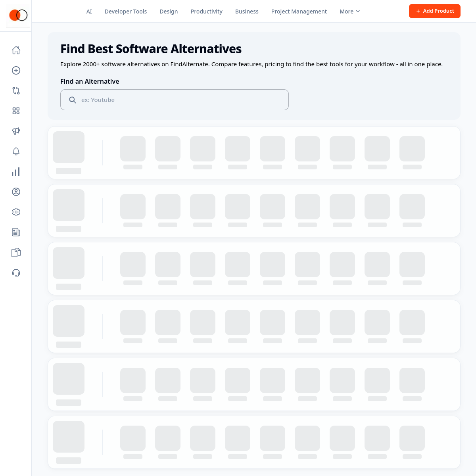Click the headset support sidebar icon
The image size is (476, 476).
pyautogui.click(x=16, y=273)
